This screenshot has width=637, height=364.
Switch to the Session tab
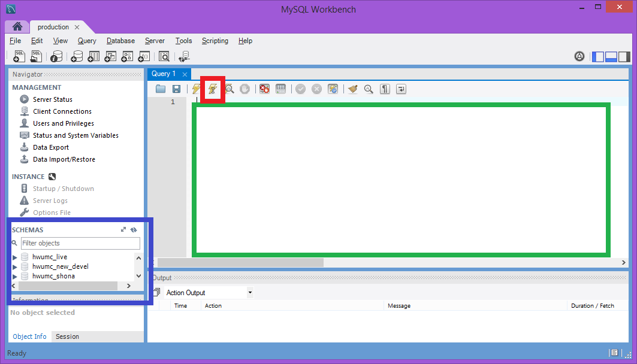[68, 336]
